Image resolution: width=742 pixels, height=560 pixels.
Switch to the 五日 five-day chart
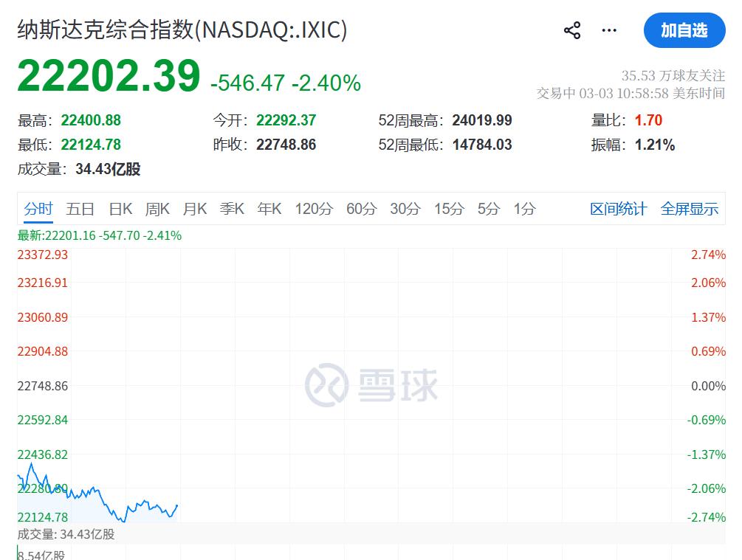point(80,209)
